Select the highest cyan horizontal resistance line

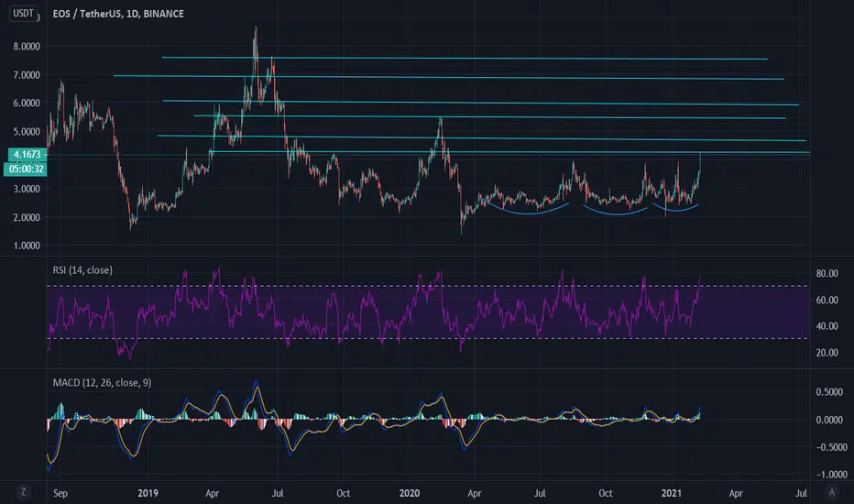tap(465, 58)
